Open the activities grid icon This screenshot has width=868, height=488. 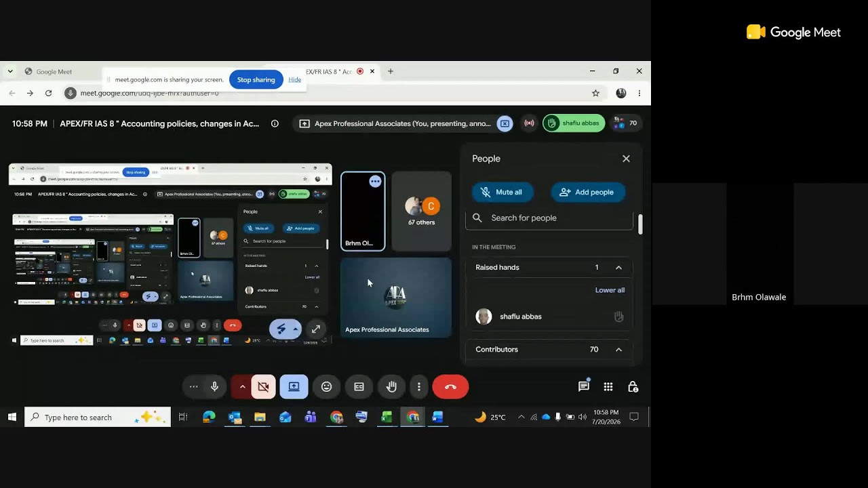pyautogui.click(x=608, y=387)
